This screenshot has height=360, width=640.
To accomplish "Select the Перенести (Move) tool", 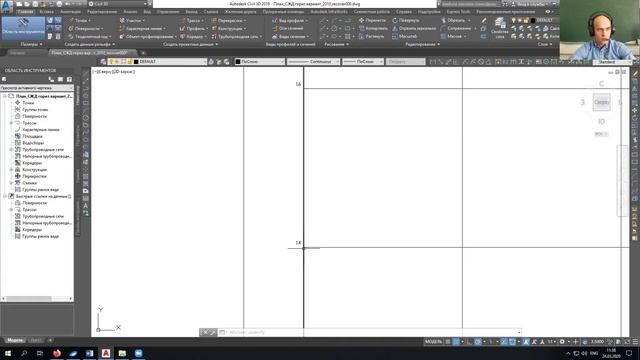I will coord(372,20).
